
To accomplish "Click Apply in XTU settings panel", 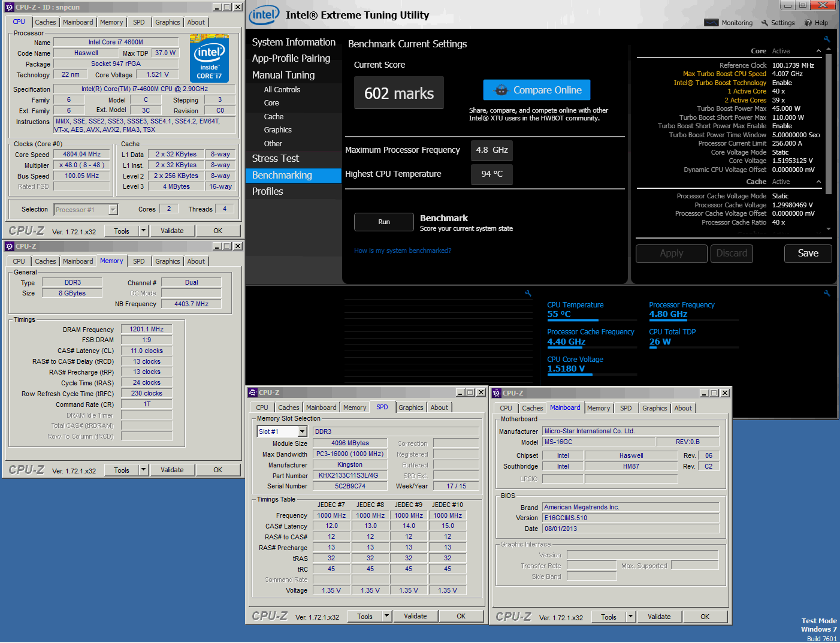I will click(672, 253).
